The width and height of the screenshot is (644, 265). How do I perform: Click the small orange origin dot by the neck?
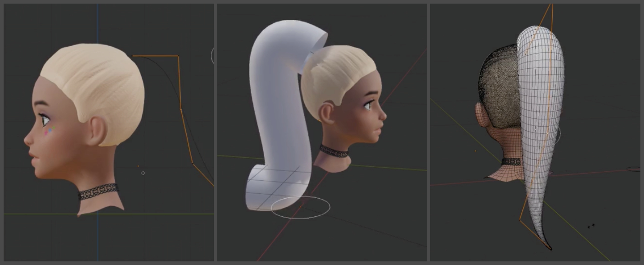pos(138,166)
